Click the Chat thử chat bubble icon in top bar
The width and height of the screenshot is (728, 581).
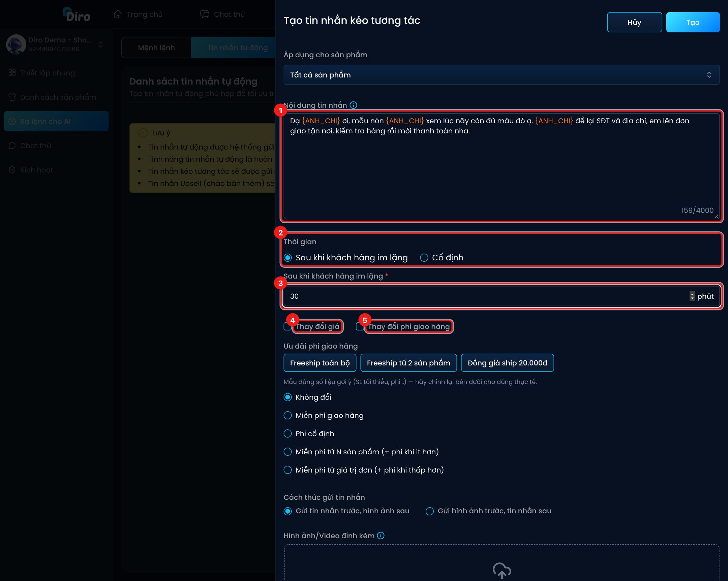[x=205, y=14]
